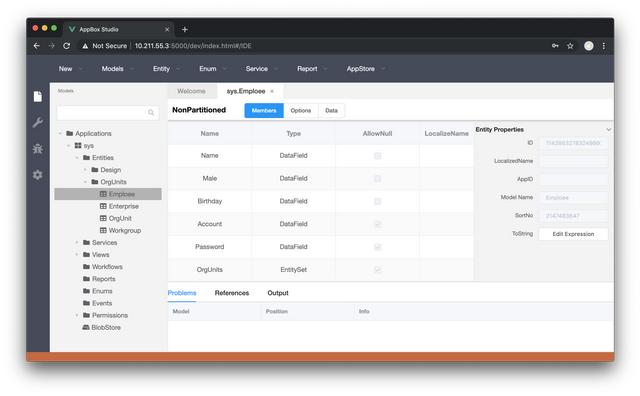Viewport: 640px width, 396px height.
Task: Open the Entity menu
Action: pyautogui.click(x=162, y=69)
